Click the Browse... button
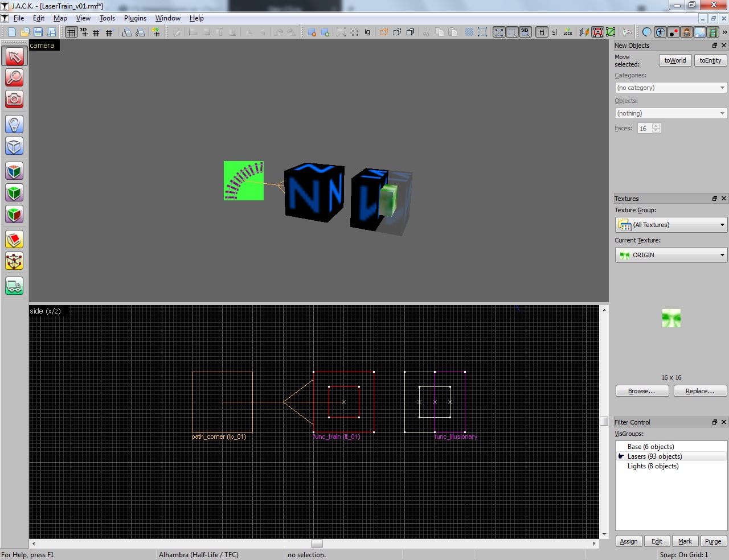This screenshot has width=729, height=560. pos(642,391)
